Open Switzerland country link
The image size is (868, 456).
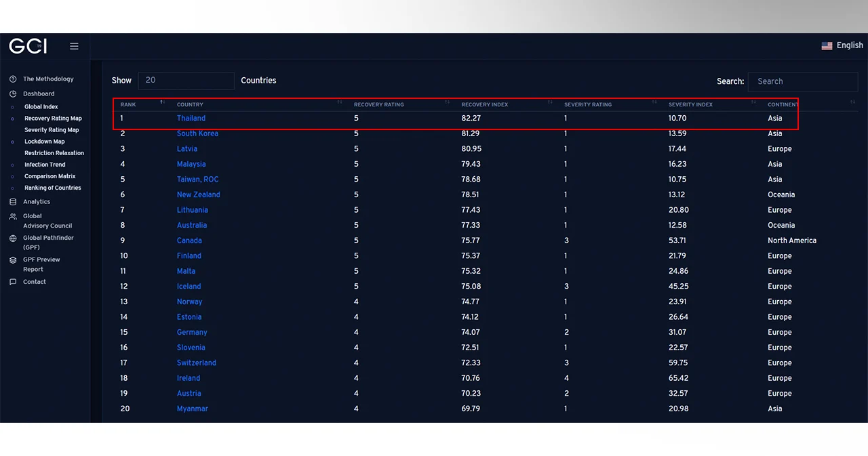(x=197, y=363)
